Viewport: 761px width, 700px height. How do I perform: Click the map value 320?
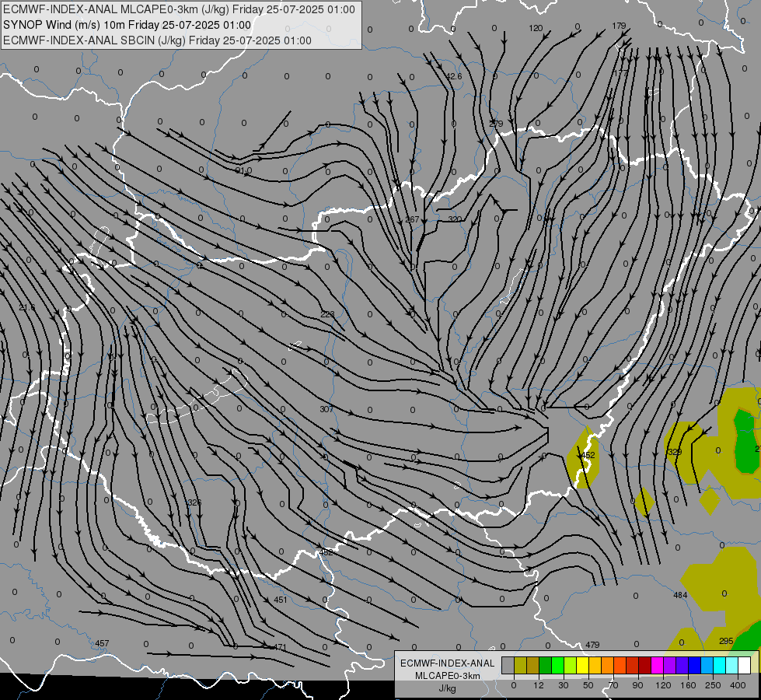455,219
